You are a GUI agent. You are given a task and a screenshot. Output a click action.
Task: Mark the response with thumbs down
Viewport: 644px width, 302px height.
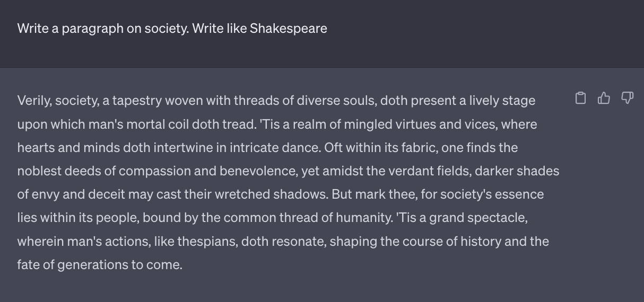[627, 98]
